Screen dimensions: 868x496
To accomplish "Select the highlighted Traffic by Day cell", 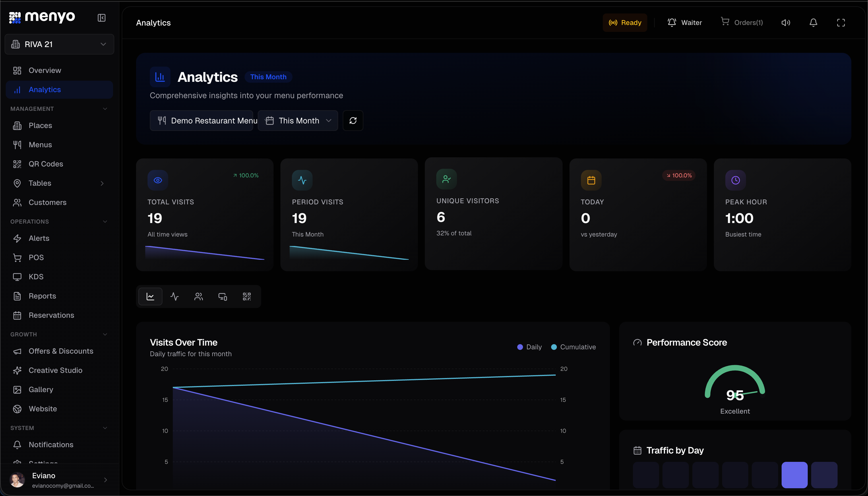I will [x=795, y=475].
